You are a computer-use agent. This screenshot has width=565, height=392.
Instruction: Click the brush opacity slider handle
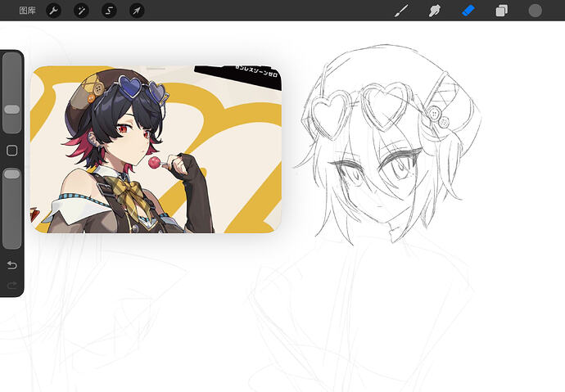12,174
